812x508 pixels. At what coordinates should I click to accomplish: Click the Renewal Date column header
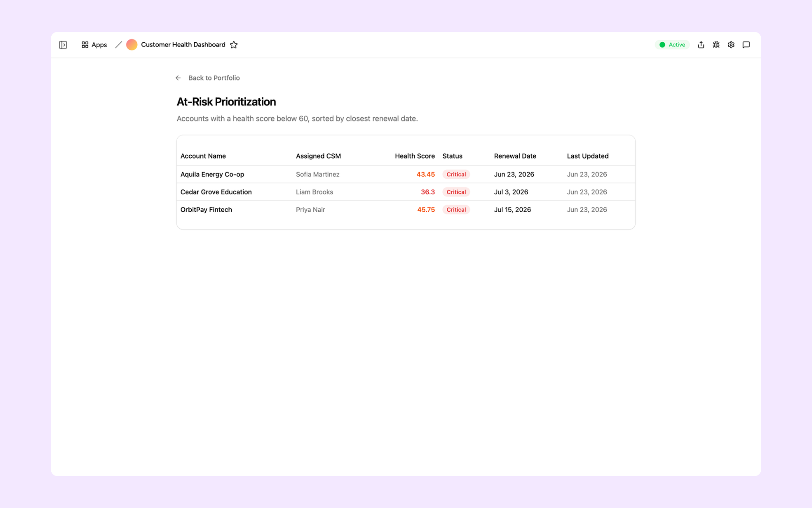[x=515, y=156]
